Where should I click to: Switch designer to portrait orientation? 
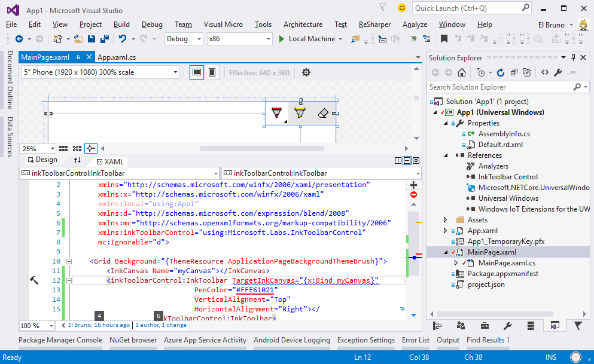click(212, 72)
